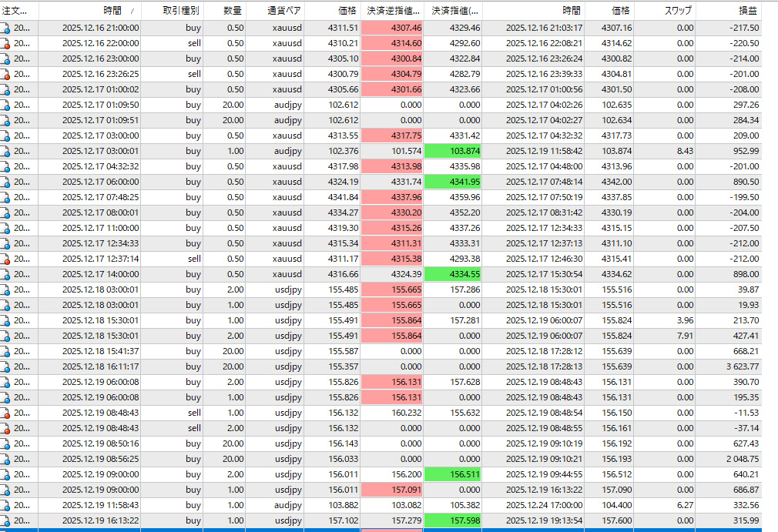
Task: Click the green take-profit cell 156.511
Action: 452,474
